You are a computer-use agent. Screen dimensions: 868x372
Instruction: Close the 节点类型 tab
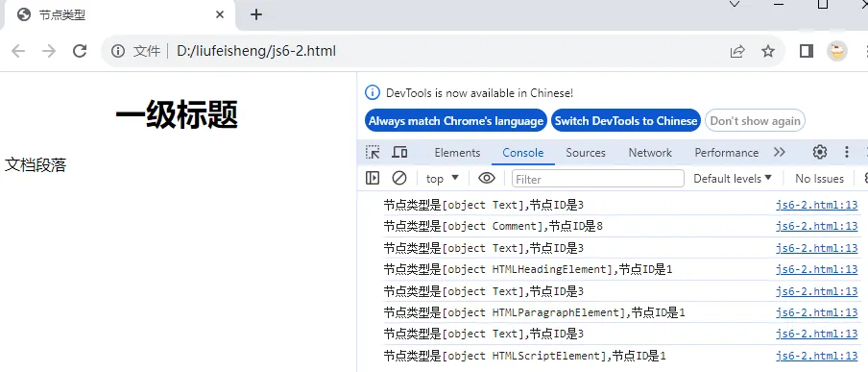pos(220,15)
